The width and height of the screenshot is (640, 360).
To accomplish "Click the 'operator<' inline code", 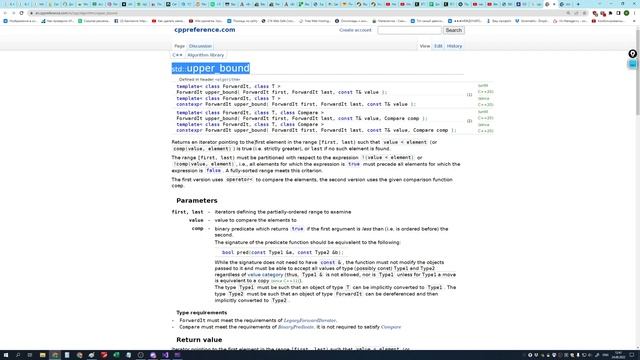I will coord(239,180).
